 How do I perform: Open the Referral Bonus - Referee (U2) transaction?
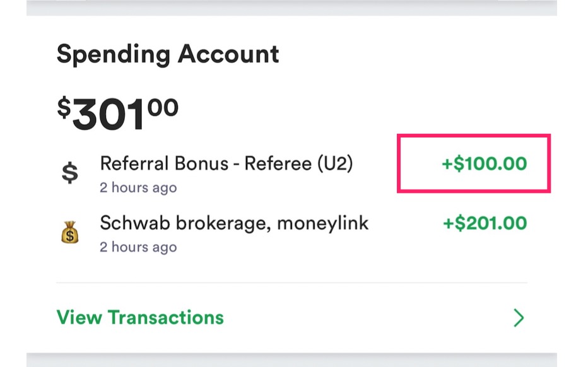pyautogui.click(x=227, y=163)
